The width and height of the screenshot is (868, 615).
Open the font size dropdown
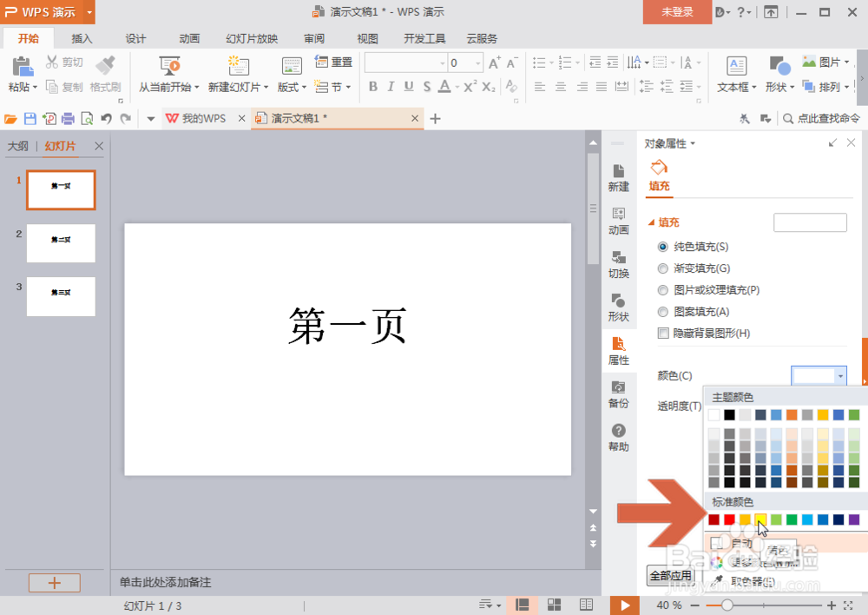pyautogui.click(x=477, y=63)
